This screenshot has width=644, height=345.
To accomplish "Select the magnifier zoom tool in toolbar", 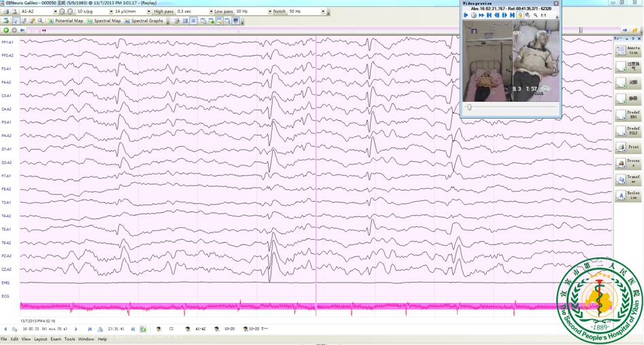I will (40, 21).
